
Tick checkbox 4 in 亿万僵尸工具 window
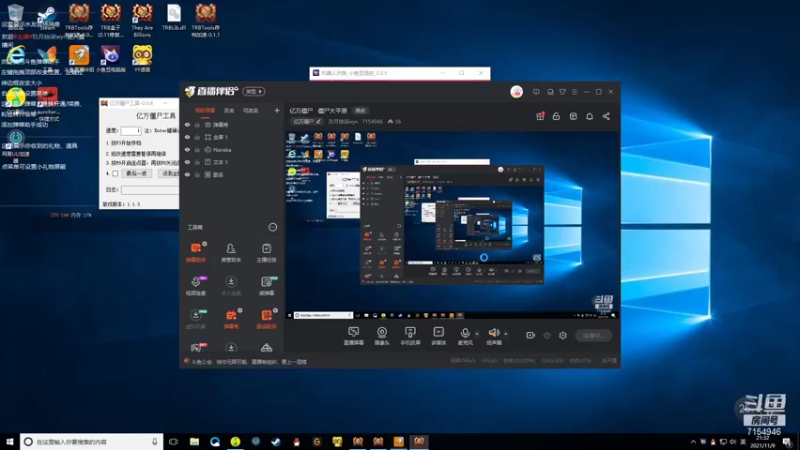(115, 173)
